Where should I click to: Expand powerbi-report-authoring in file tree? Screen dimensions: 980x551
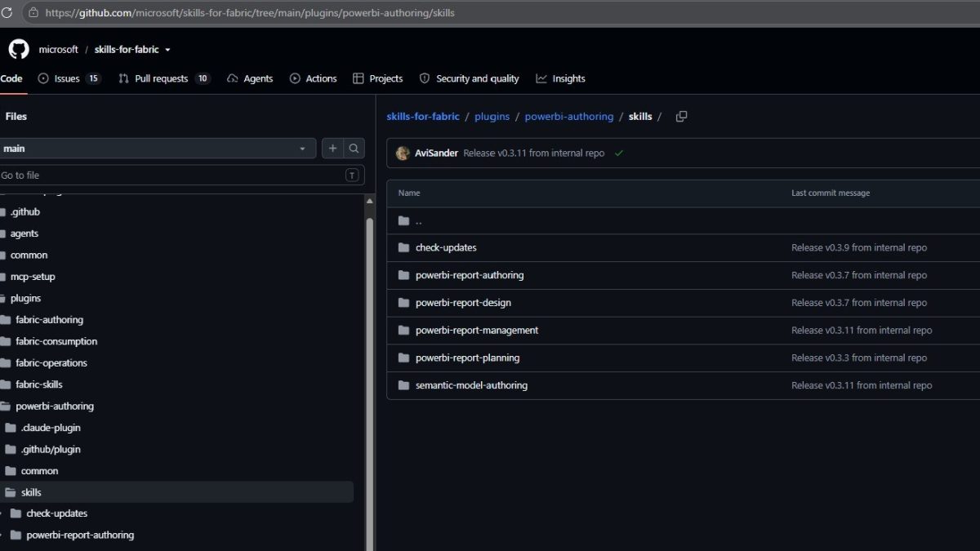(2, 535)
